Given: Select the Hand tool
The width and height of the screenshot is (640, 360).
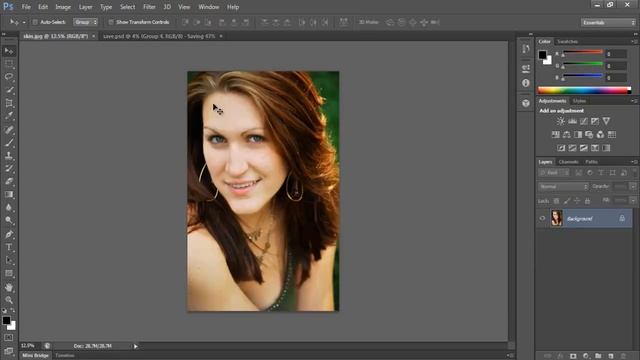Looking at the screenshot, I should point(9,287).
